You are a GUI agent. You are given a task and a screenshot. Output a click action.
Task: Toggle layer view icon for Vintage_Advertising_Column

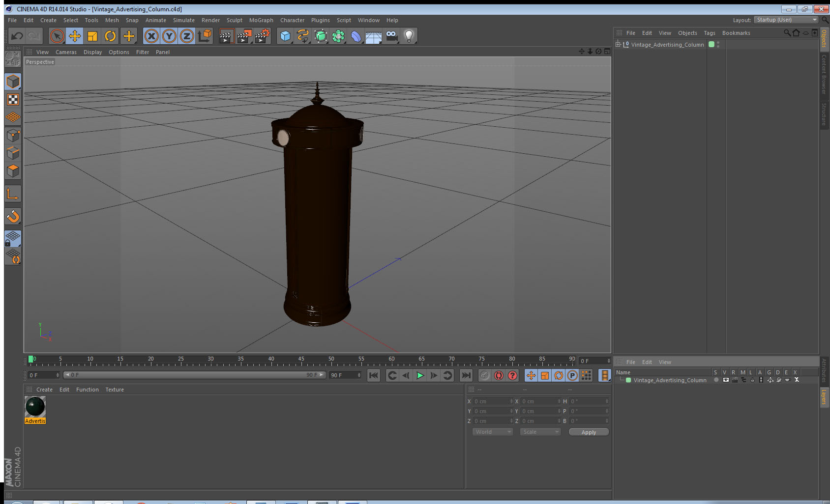tap(726, 380)
